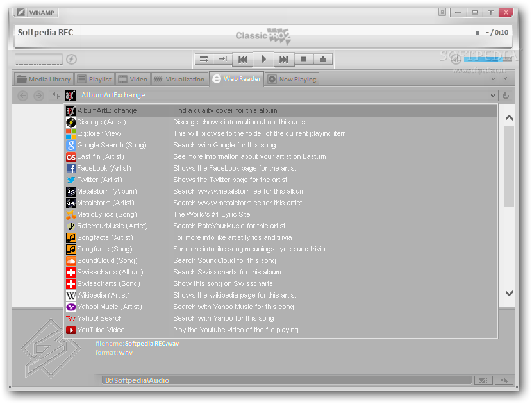Choose Google Search (Song)
This screenshot has height=404, width=532.
pos(281,146)
